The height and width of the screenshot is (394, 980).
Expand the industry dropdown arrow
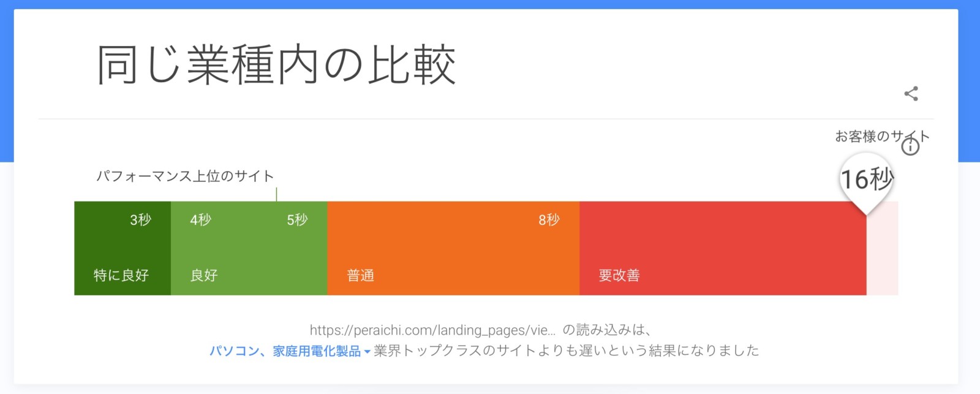(367, 352)
